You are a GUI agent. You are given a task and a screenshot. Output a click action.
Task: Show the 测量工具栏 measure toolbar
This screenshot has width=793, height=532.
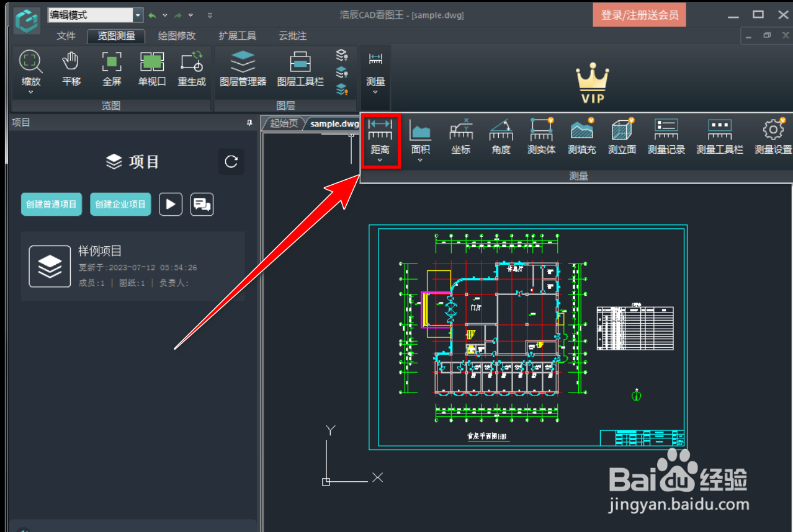[720, 136]
